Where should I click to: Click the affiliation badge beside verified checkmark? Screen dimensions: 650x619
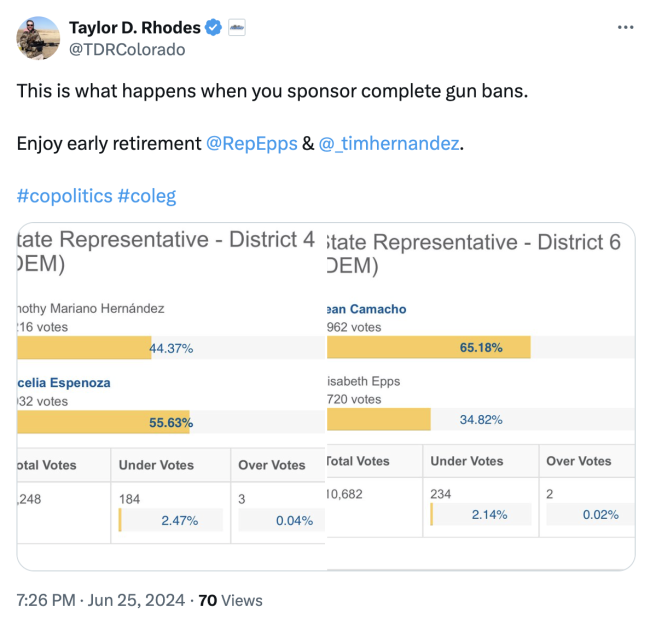[x=237, y=27]
